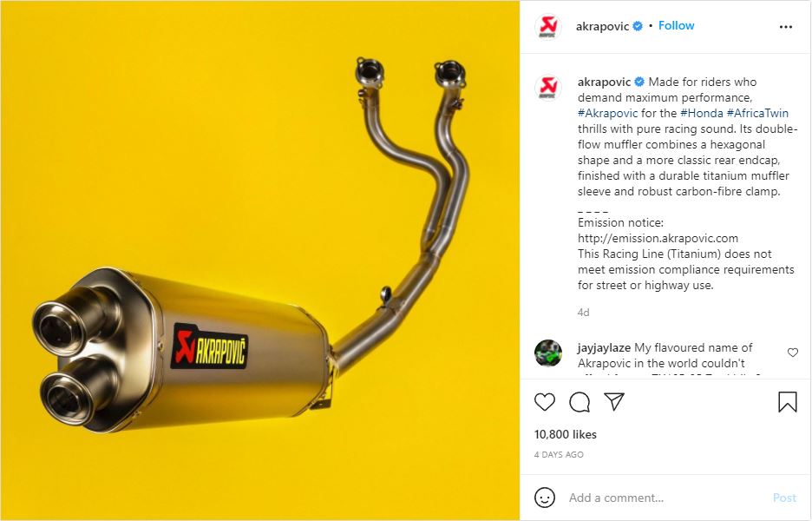This screenshot has width=812, height=521.
Task: Open the three-dot more options menu
Action: pos(786,27)
